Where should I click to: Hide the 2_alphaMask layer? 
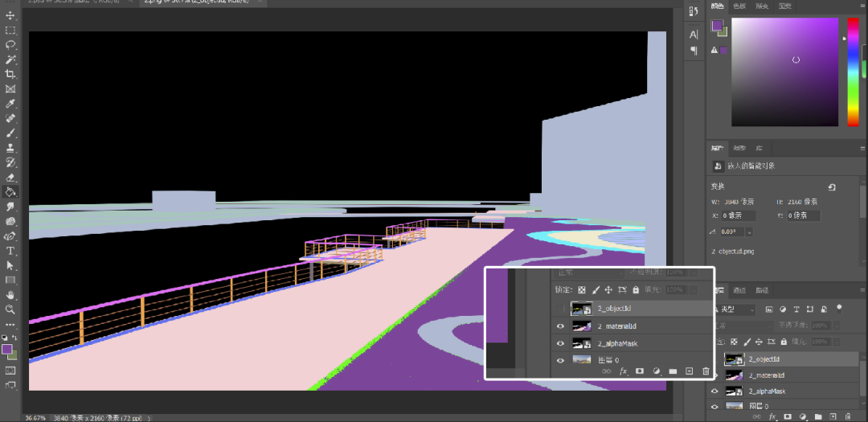coord(715,391)
